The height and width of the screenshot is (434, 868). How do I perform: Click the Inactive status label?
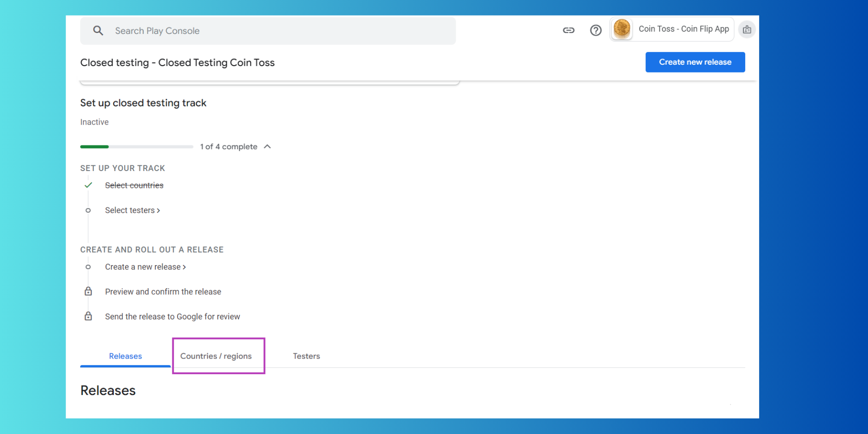tap(94, 122)
